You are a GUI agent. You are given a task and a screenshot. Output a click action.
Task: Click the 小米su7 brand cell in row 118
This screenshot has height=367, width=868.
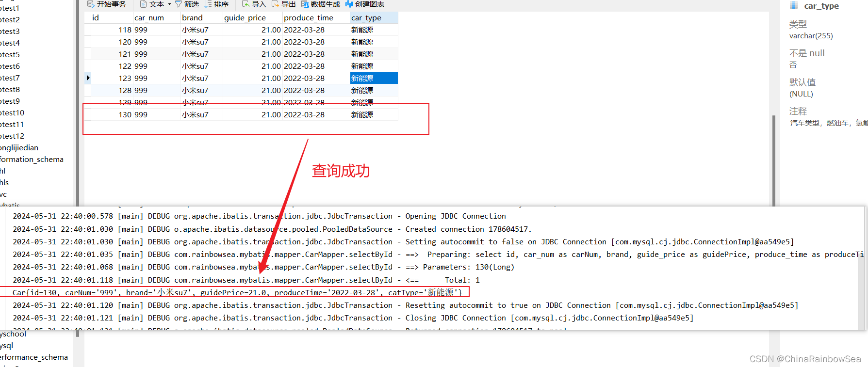(202, 30)
